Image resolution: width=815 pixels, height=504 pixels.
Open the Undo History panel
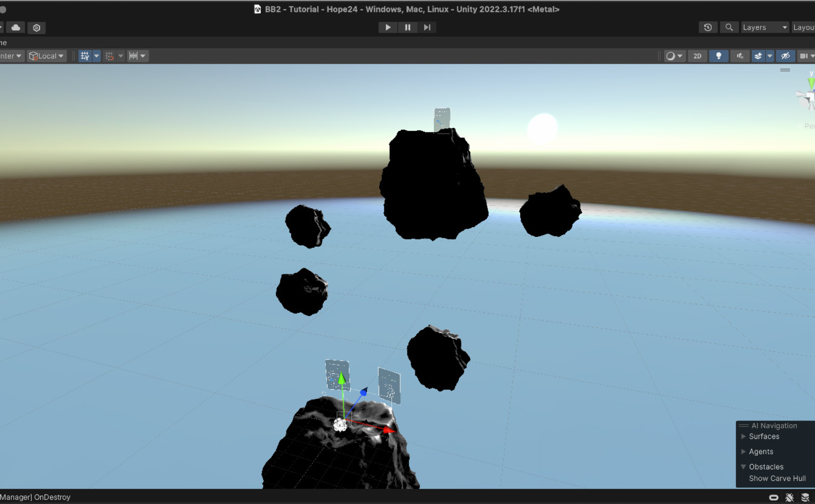[707, 27]
